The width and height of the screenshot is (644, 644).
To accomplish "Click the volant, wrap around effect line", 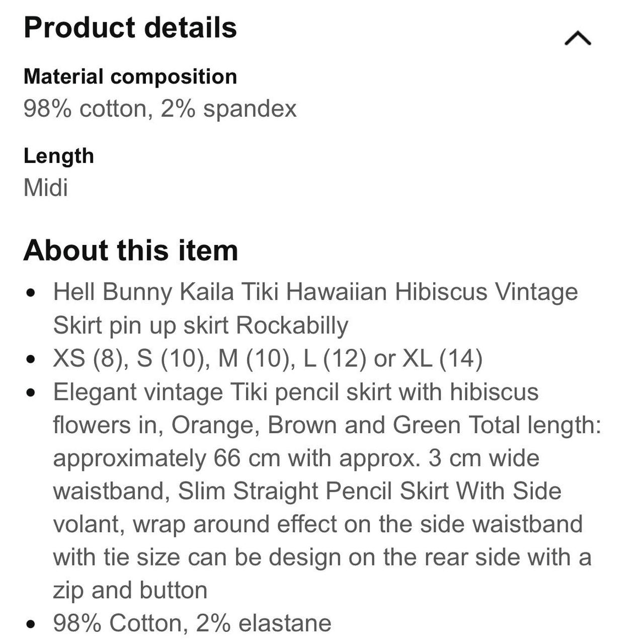I will tap(318, 524).
